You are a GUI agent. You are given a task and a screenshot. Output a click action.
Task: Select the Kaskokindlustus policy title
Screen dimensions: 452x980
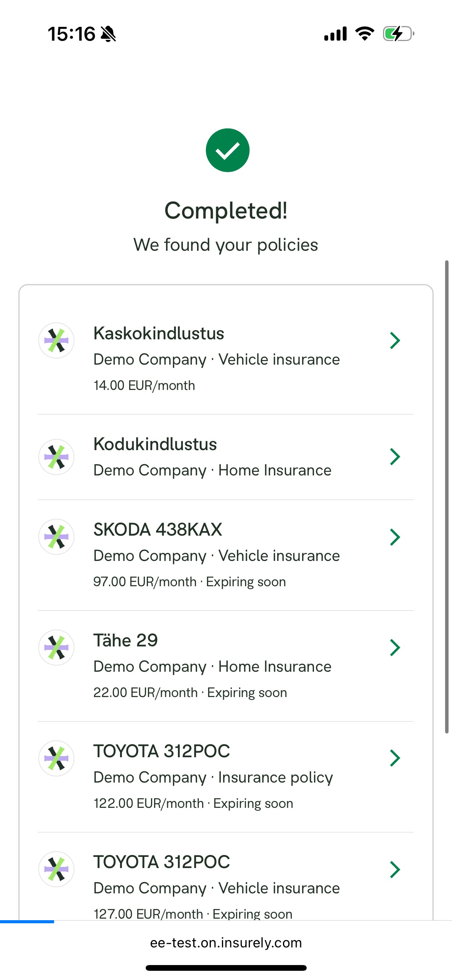point(159,333)
